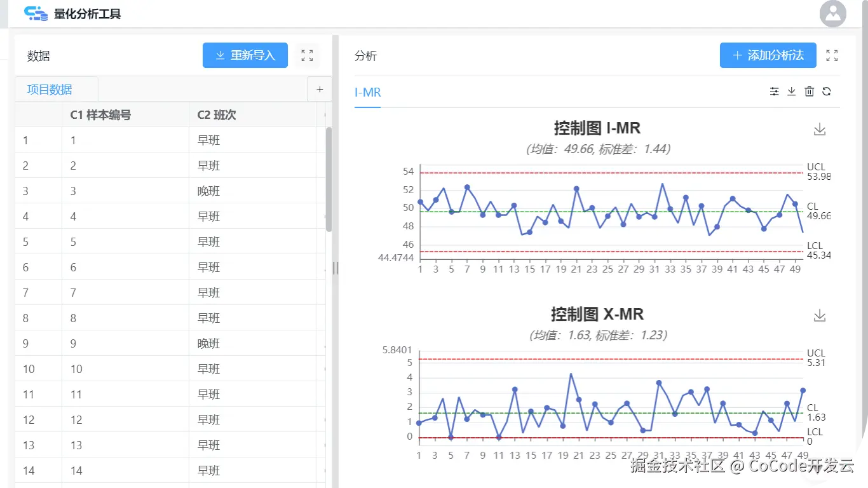Click 数据 panel heading

39,56
